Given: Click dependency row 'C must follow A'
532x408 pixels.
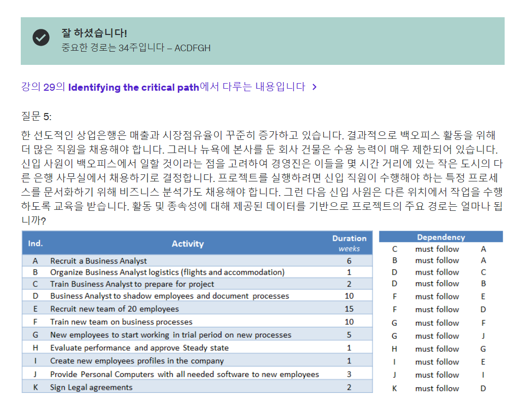Looking at the screenshot, I should coord(439,249).
